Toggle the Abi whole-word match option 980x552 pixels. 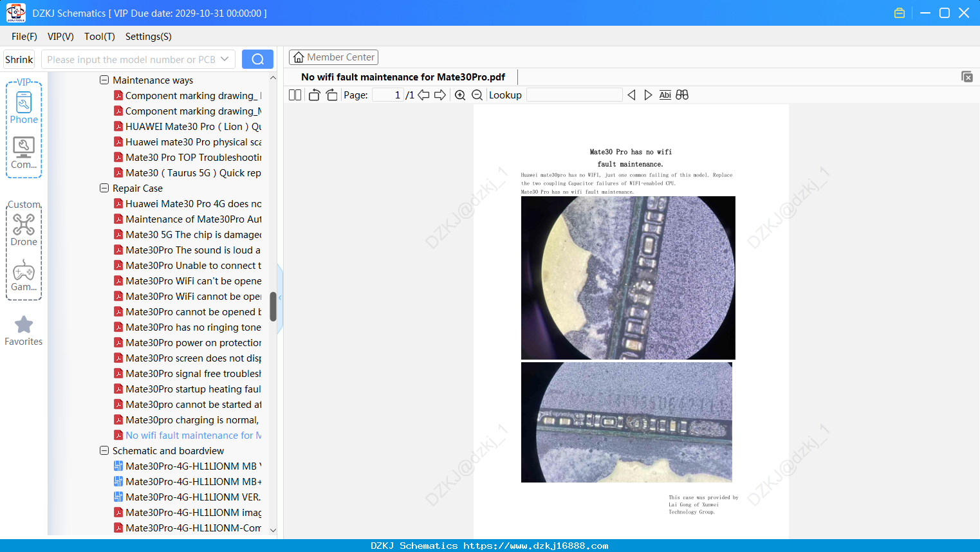pyautogui.click(x=665, y=95)
